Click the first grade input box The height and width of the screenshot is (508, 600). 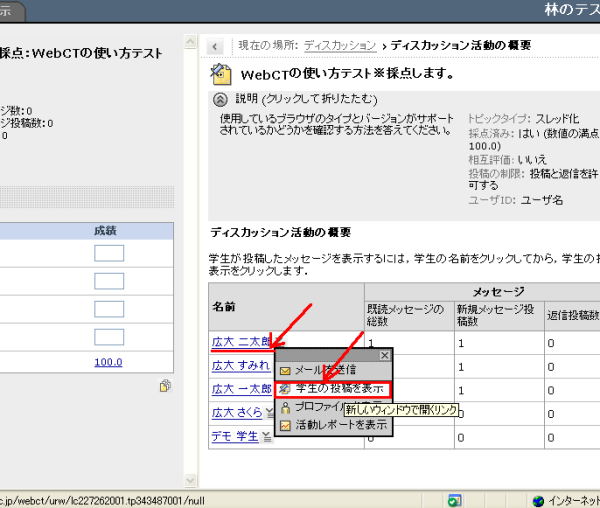(109, 253)
